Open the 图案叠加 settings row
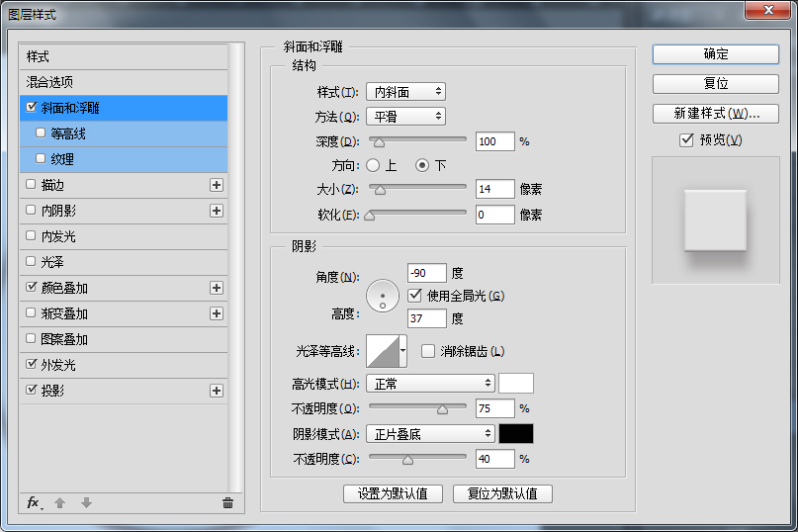This screenshot has width=798, height=532. pyautogui.click(x=124, y=339)
